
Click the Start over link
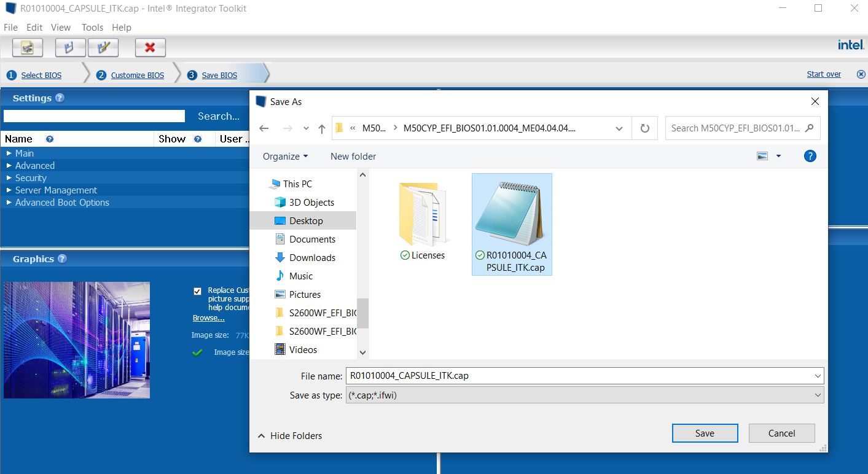pyautogui.click(x=823, y=74)
